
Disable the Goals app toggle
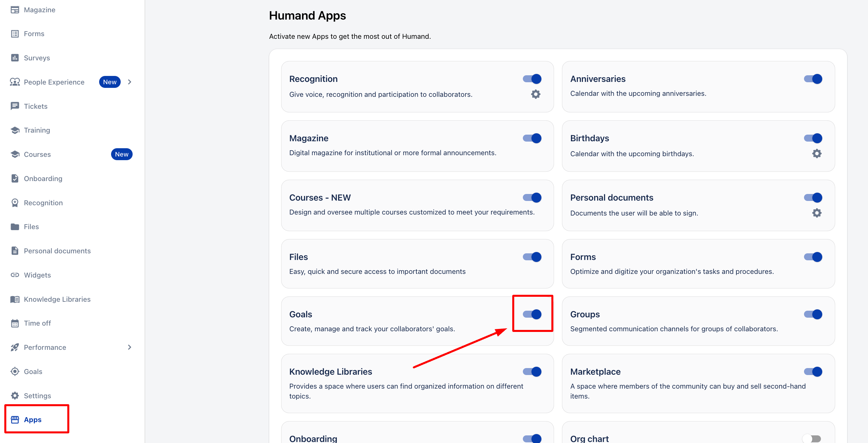tap(532, 314)
